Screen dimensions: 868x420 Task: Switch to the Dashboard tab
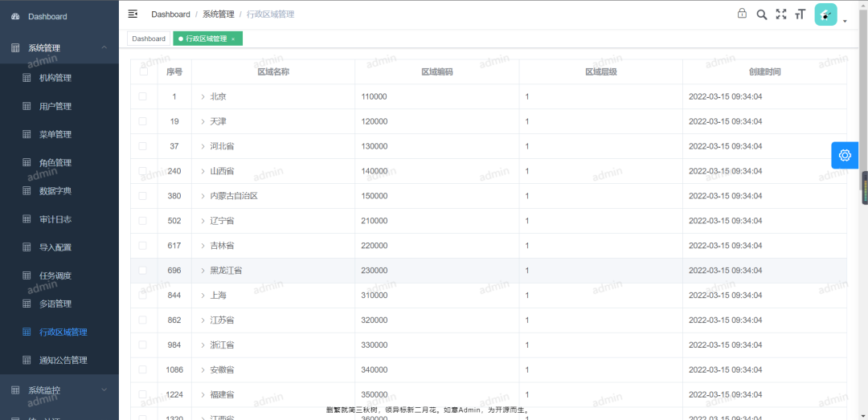pos(149,39)
